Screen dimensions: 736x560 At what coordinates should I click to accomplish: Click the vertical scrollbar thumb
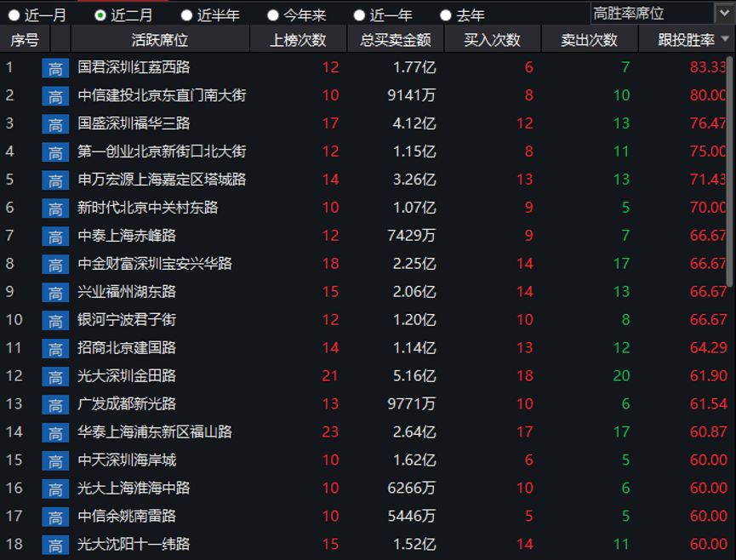pos(730,171)
